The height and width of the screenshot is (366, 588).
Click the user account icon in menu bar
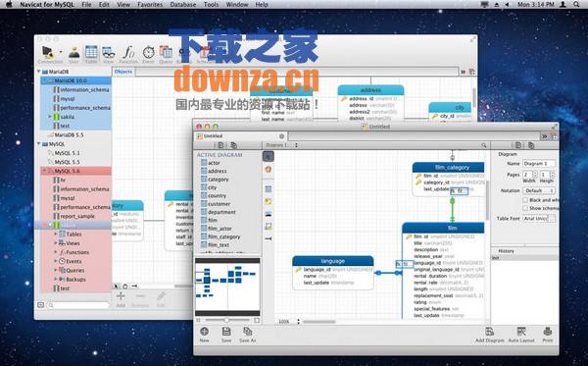click(563, 5)
